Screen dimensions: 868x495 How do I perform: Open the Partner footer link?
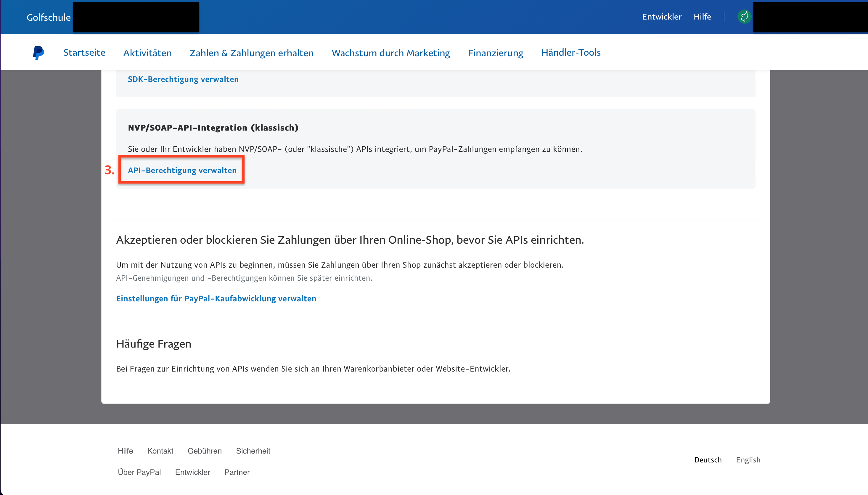tap(237, 472)
